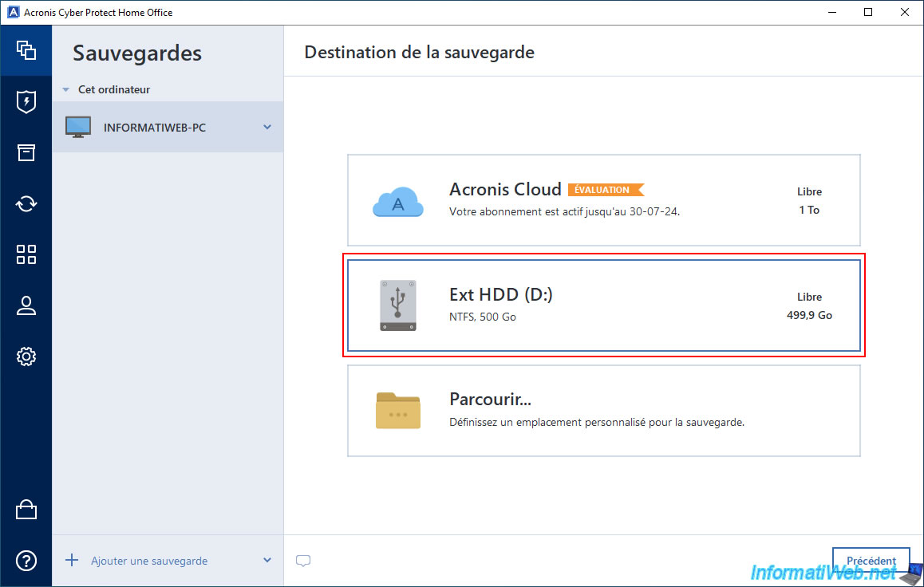The image size is (924, 587).
Task: Click the Précédent button
Action: 871,561
